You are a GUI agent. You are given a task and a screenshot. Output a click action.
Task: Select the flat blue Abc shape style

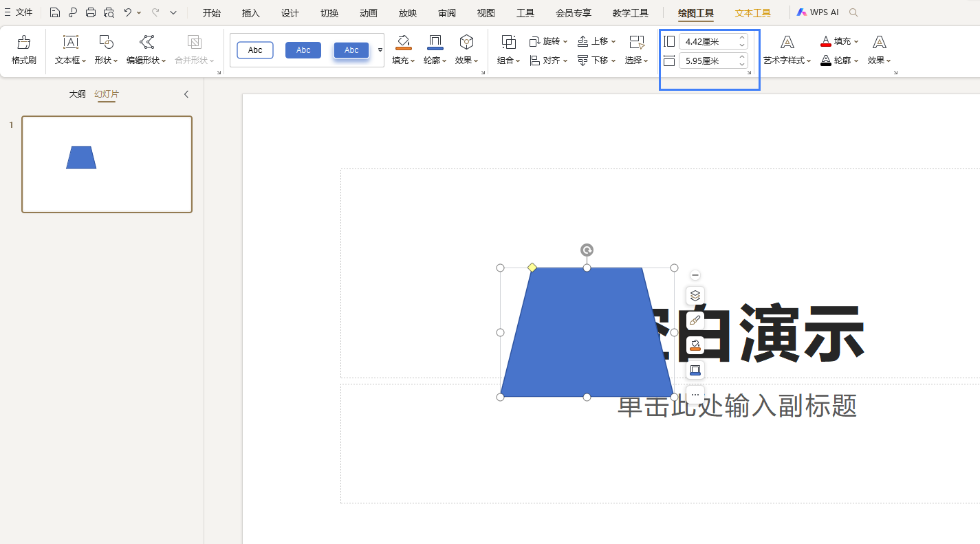coord(303,50)
